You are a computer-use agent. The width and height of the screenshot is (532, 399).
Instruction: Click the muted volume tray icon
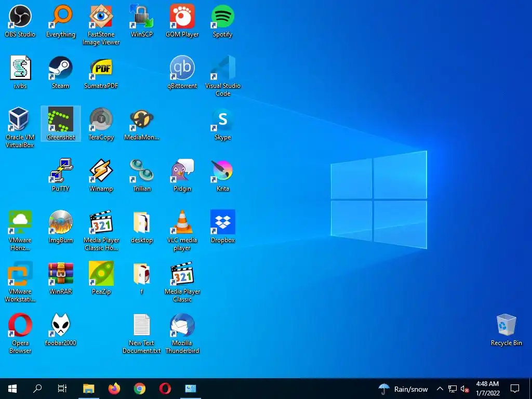tap(465, 389)
